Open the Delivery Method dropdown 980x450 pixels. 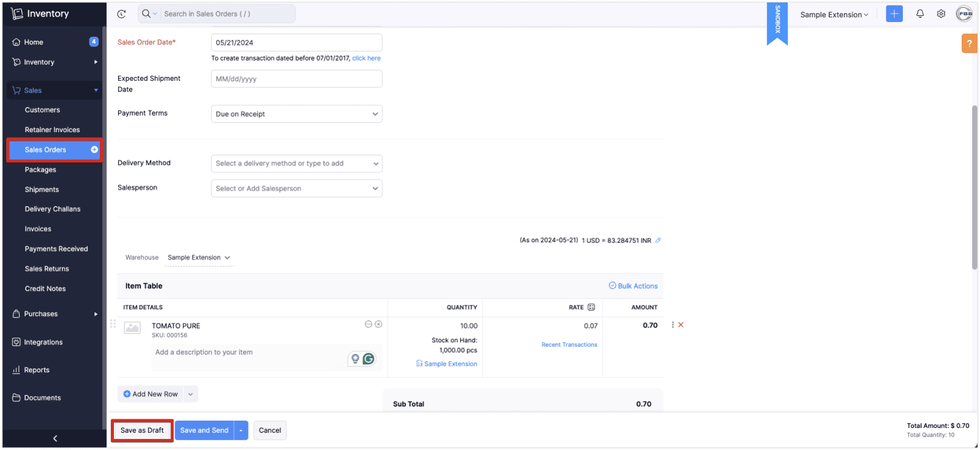[x=296, y=163]
